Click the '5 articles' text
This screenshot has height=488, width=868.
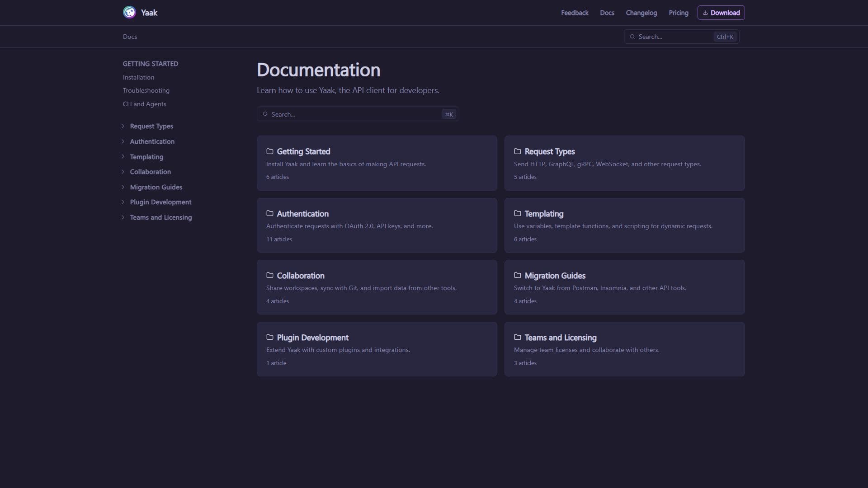click(525, 177)
